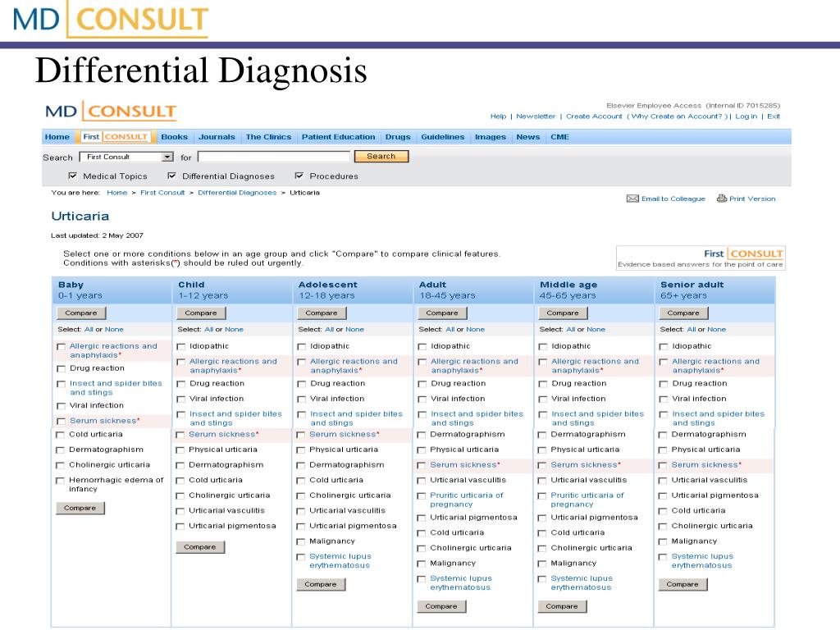Click the top Compare button under Middle age
This screenshot has width=840, height=630.
(563, 313)
